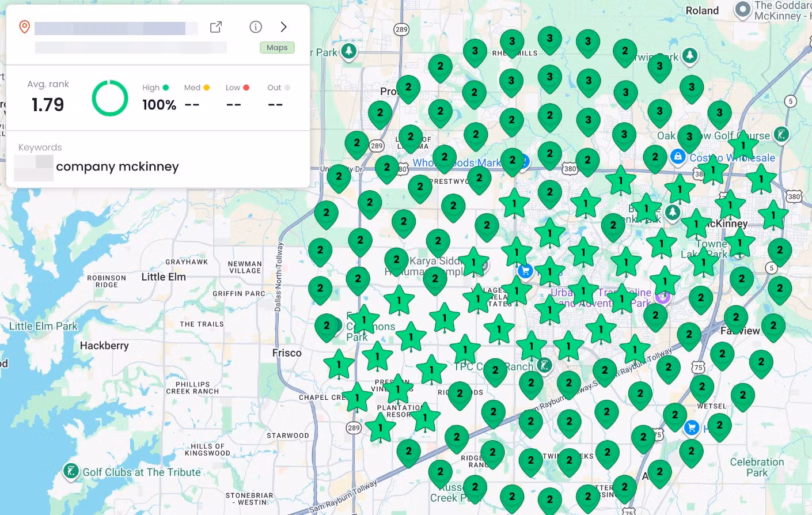Viewport: 812px width, 515px height.
Task: Click the Frisco city label
Action: pyautogui.click(x=287, y=353)
